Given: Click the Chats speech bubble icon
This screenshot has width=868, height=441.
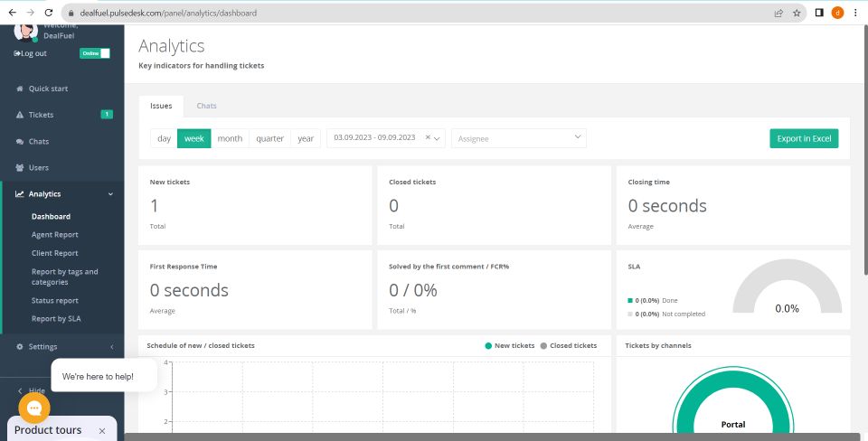Looking at the screenshot, I should point(20,142).
